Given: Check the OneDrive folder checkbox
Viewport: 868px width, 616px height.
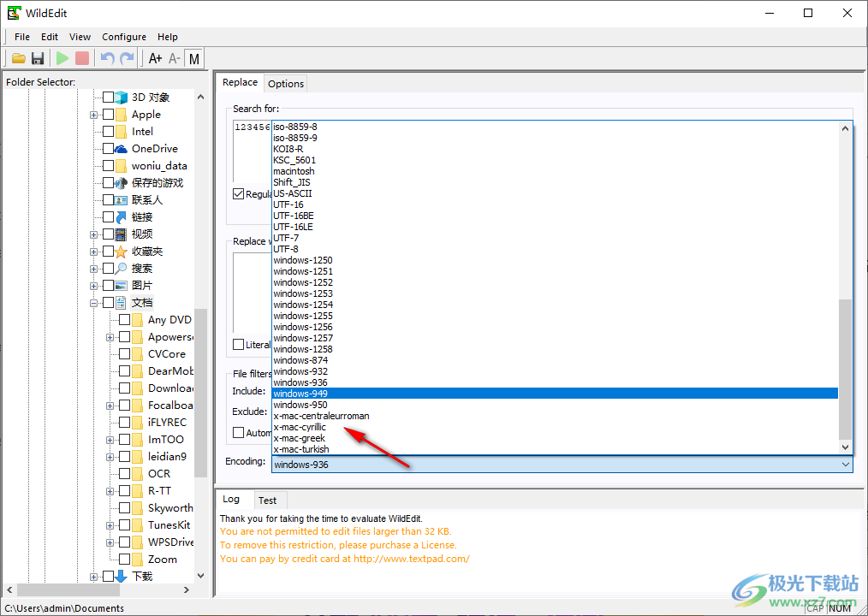Looking at the screenshot, I should pyautogui.click(x=108, y=149).
